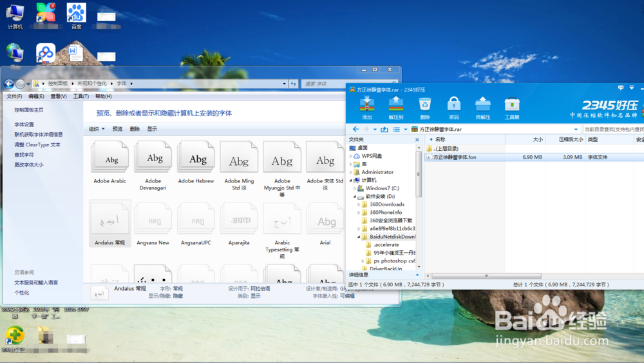The height and width of the screenshot is (363, 644).
Task: Sort by the 类型 column header
Action: pos(592,140)
